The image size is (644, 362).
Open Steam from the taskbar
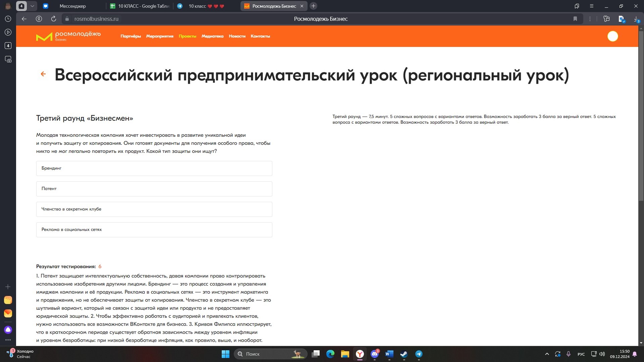tap(404, 354)
